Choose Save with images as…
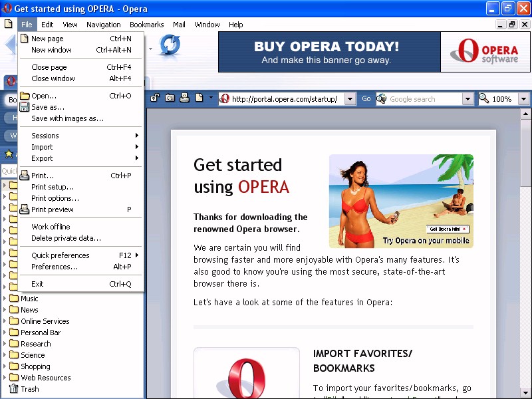Image resolution: width=532 pixels, height=399 pixels. (x=80, y=118)
